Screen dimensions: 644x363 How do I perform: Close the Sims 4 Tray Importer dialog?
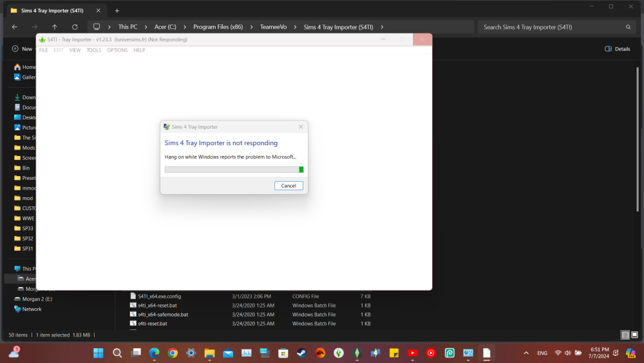click(x=301, y=126)
